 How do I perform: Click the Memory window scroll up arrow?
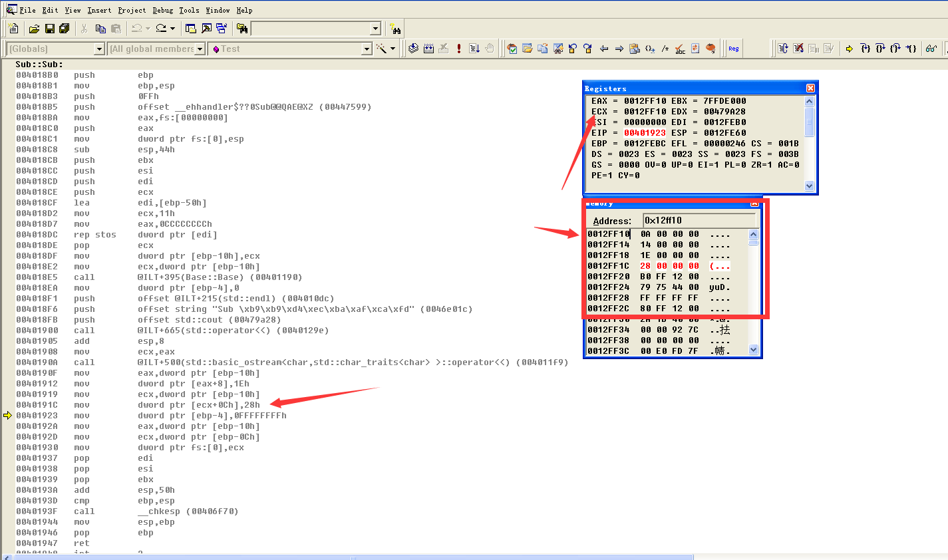pyautogui.click(x=753, y=234)
